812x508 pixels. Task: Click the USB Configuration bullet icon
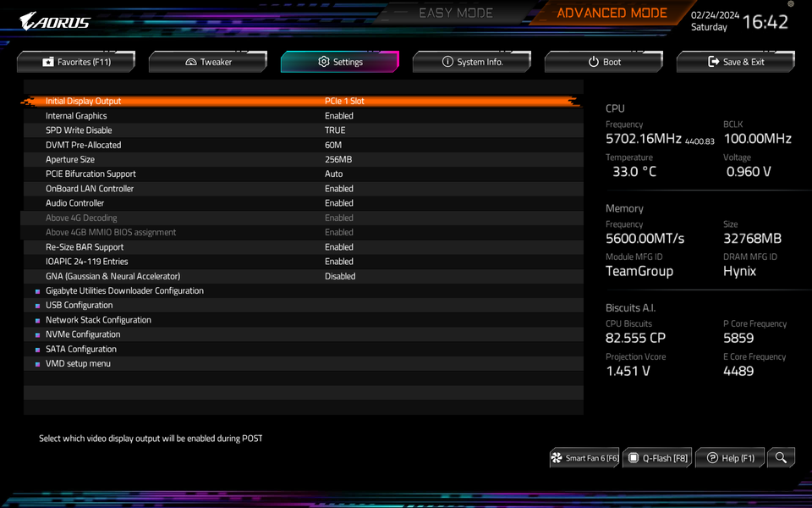(x=37, y=306)
